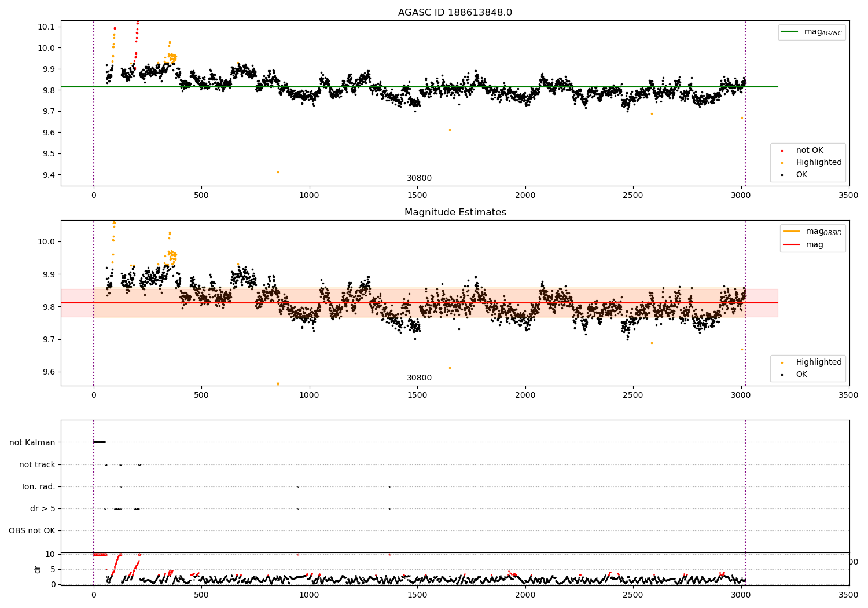Click the "Ion. rad." row label

39,486
